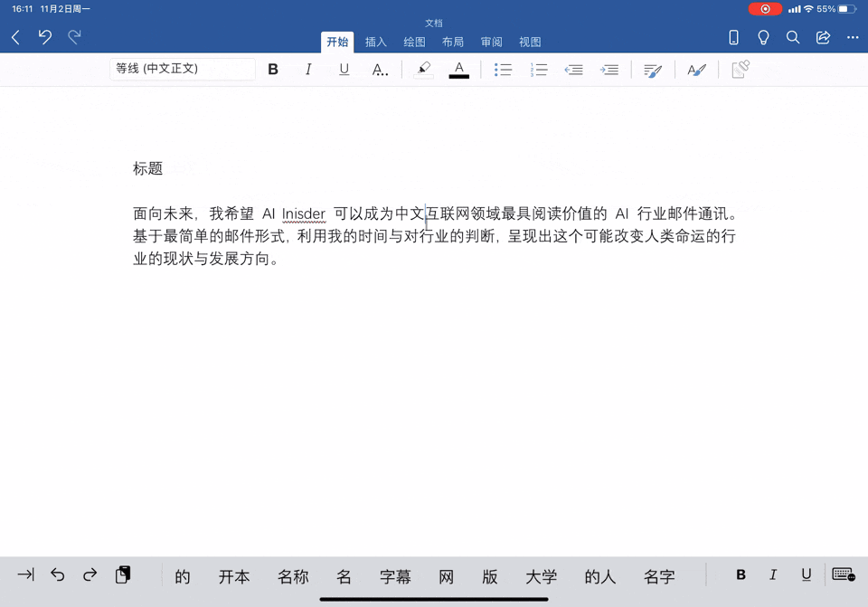Increase paragraph indent
Viewport: 868px width, 607px height.
[609, 70]
